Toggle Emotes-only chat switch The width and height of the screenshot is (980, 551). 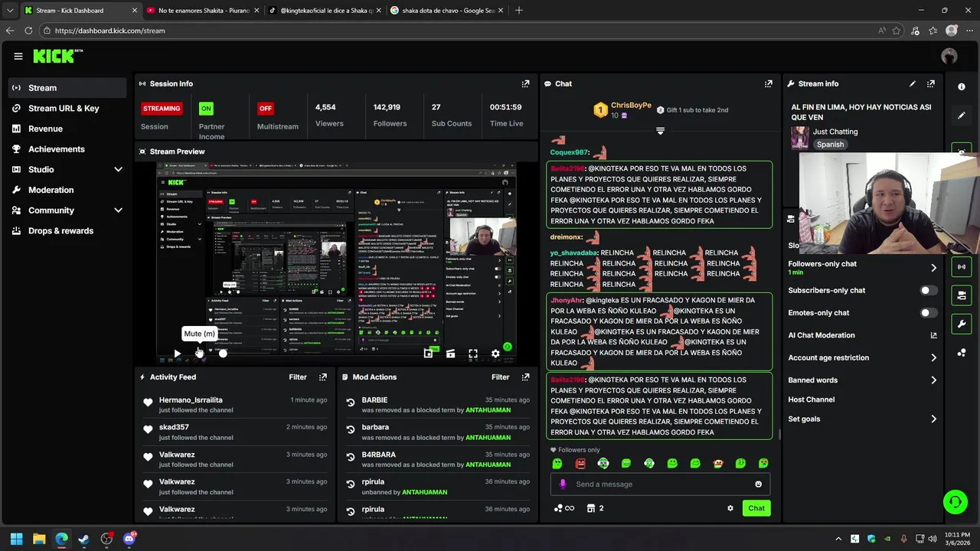point(929,313)
